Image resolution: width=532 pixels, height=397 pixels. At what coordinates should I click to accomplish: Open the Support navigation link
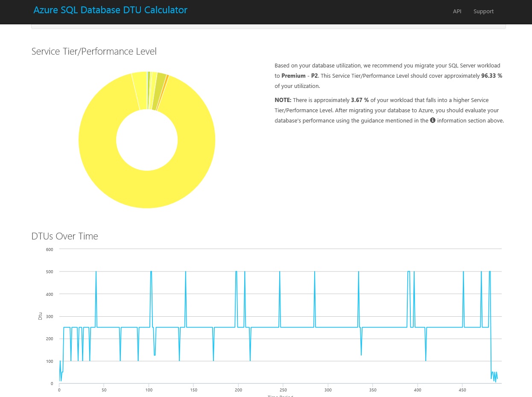click(x=483, y=12)
